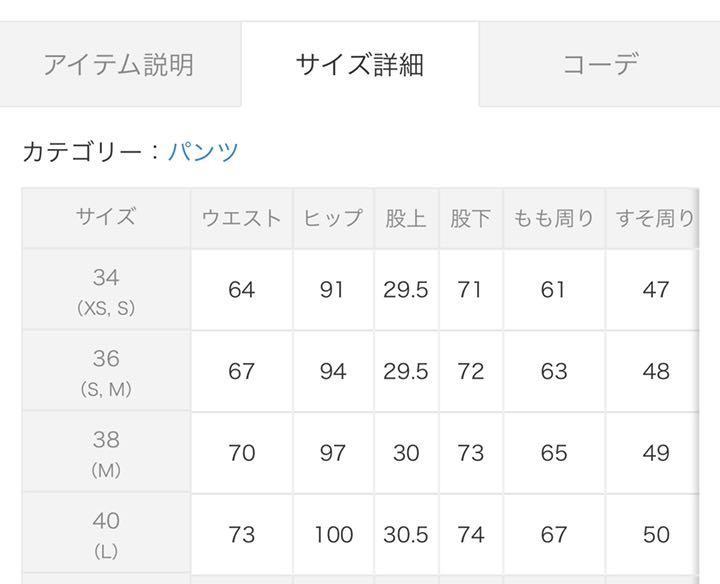This screenshot has height=584, width=720.
Task: Click the 30.5 rise value cell
Action: pyautogui.click(x=406, y=534)
